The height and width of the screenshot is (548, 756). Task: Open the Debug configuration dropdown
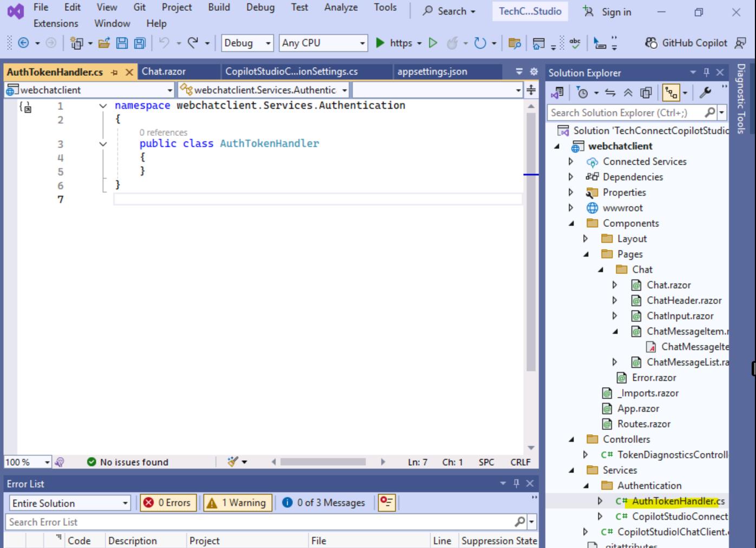[x=247, y=43]
